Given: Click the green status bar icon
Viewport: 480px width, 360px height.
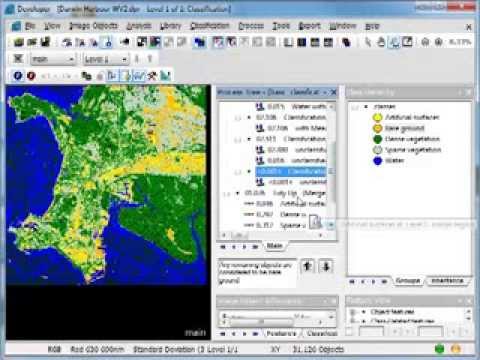Looking at the screenshot, I should coord(440,349).
